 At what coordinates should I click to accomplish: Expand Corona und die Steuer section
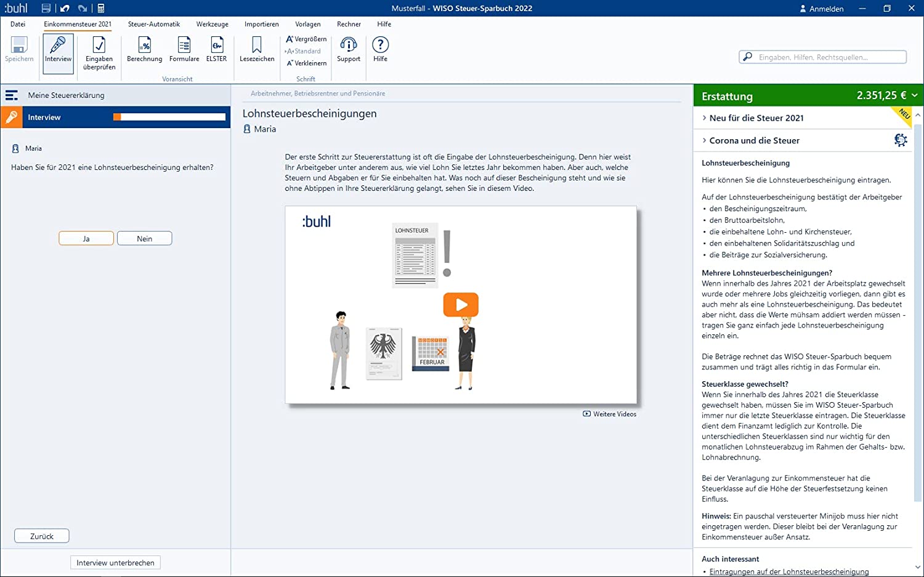(x=754, y=140)
